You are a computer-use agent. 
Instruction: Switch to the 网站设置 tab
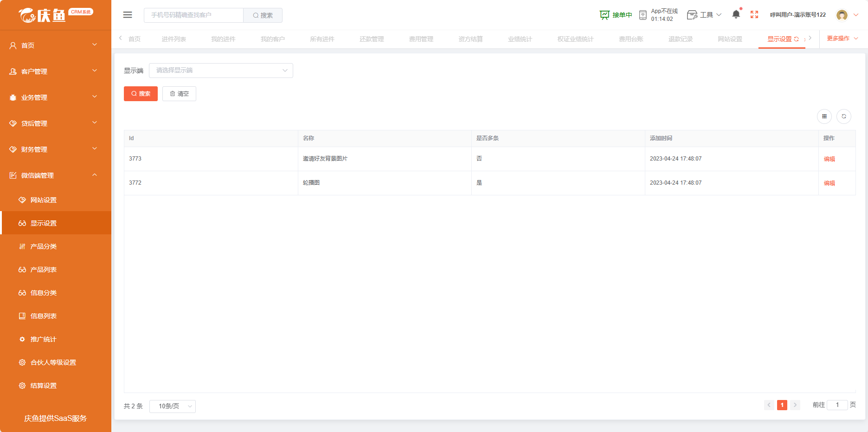(x=730, y=39)
